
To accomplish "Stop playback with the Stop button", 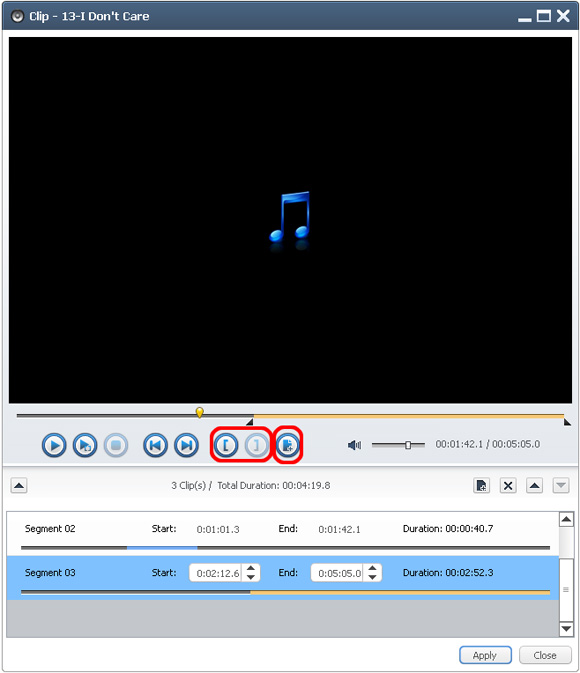I will click(x=116, y=445).
